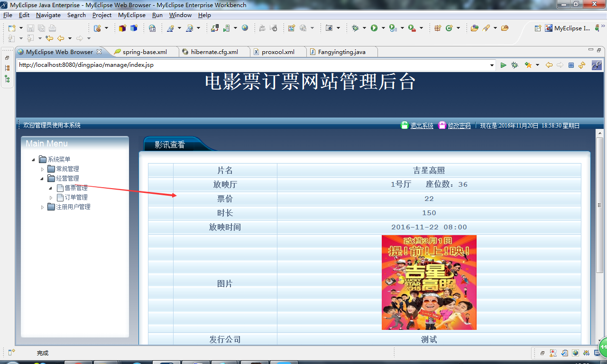Click the Last Edit Location arrow icon
This screenshot has height=364, width=607.
(x=49, y=38)
